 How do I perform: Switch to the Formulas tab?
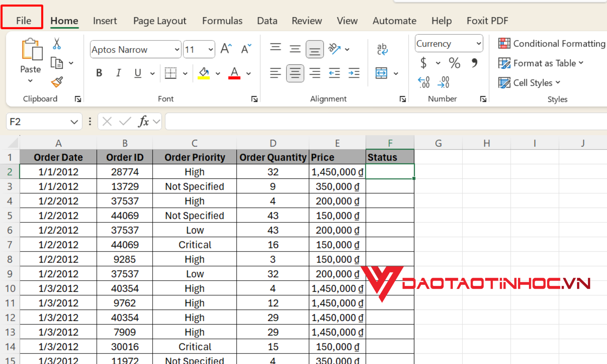(x=222, y=21)
